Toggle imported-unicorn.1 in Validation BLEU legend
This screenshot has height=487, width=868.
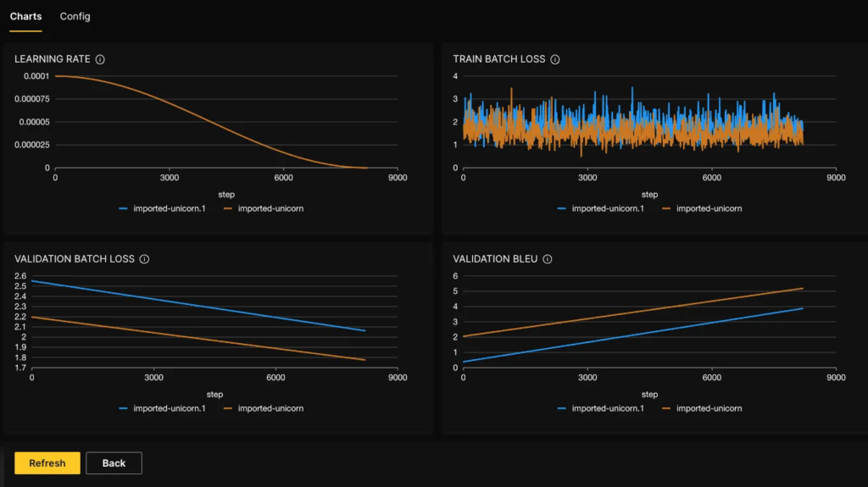[x=607, y=408]
